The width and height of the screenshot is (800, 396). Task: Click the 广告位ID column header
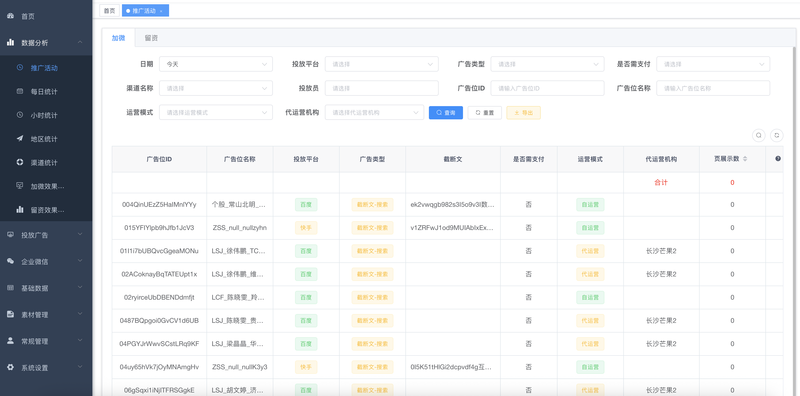tap(159, 159)
